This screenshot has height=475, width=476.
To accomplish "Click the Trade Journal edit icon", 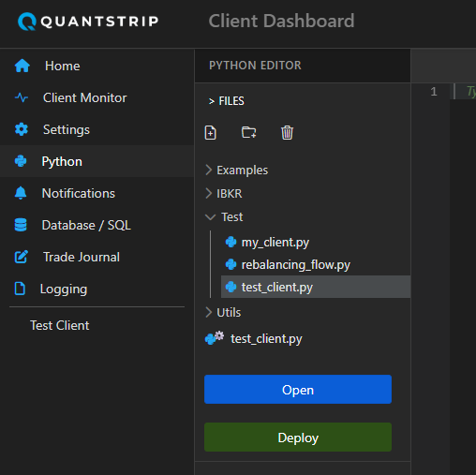I will click(22, 257).
